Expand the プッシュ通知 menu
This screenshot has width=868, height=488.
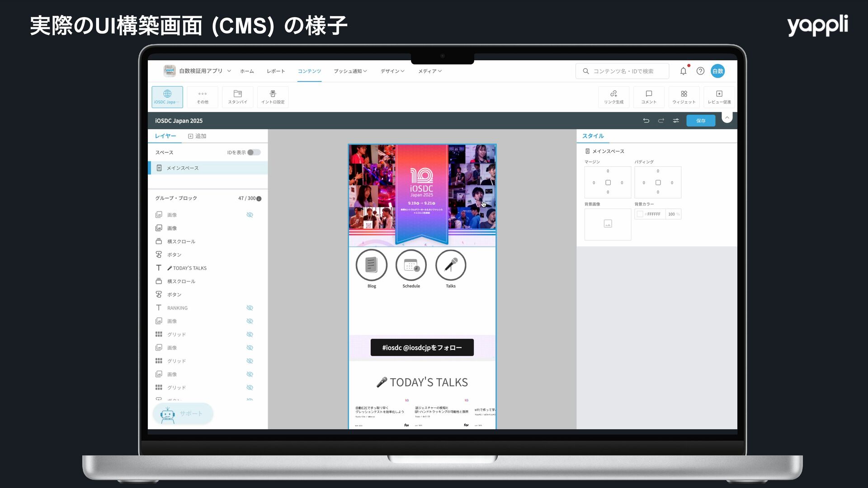click(x=350, y=71)
